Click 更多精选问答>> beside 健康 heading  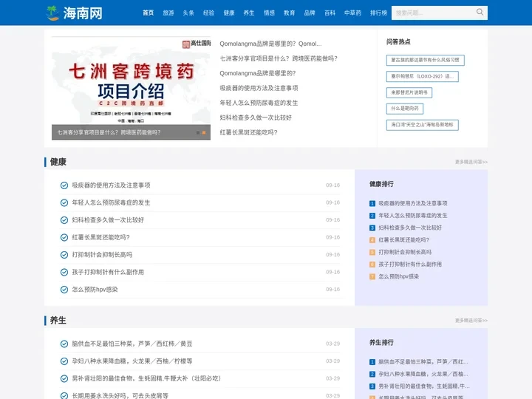point(471,162)
